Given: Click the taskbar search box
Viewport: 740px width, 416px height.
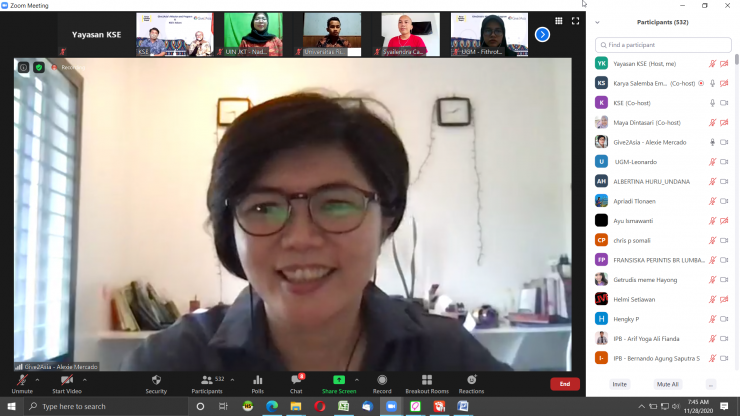Looking at the screenshot, I should point(105,406).
